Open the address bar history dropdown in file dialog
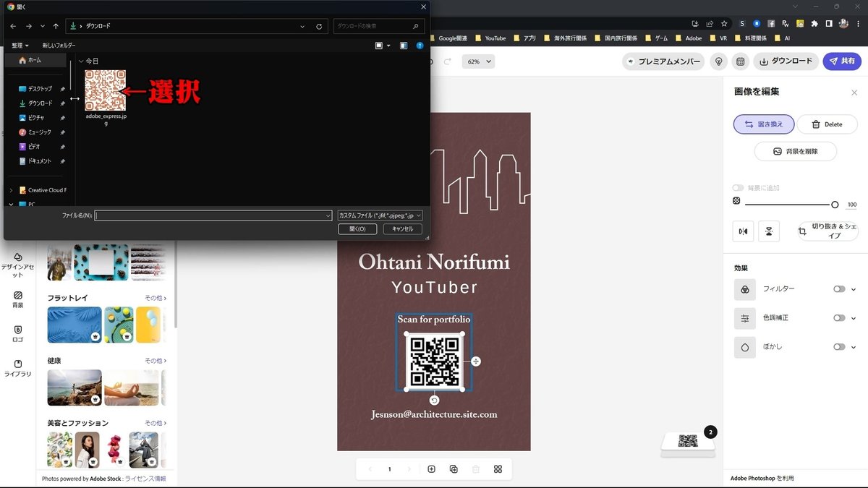 coord(303,26)
